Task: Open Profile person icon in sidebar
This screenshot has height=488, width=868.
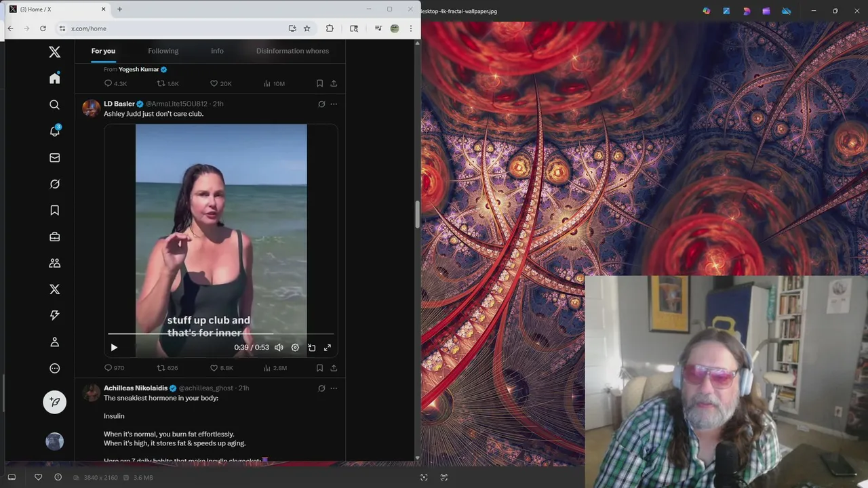Action: (55, 342)
